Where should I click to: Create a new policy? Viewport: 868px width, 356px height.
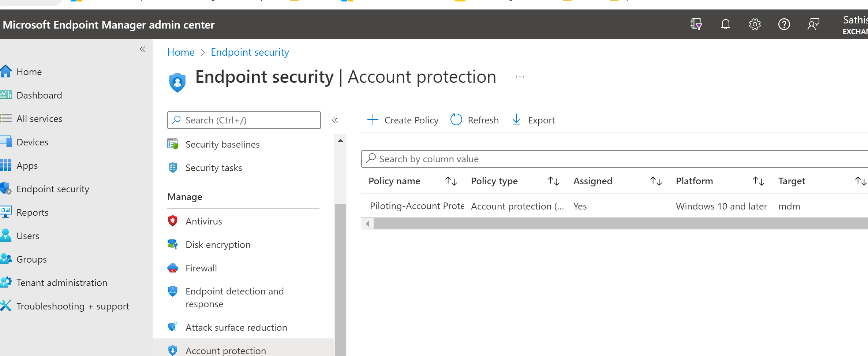pyautogui.click(x=403, y=120)
